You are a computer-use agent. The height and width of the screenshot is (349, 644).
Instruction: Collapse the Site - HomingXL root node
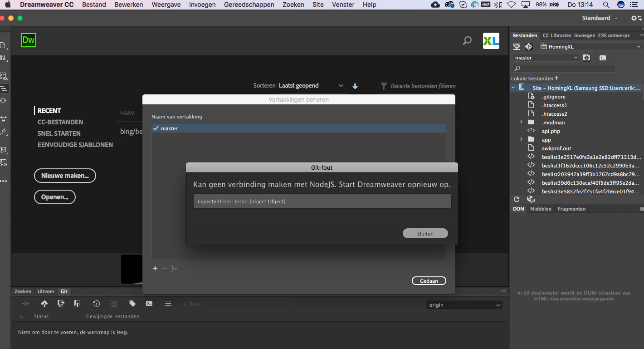513,88
